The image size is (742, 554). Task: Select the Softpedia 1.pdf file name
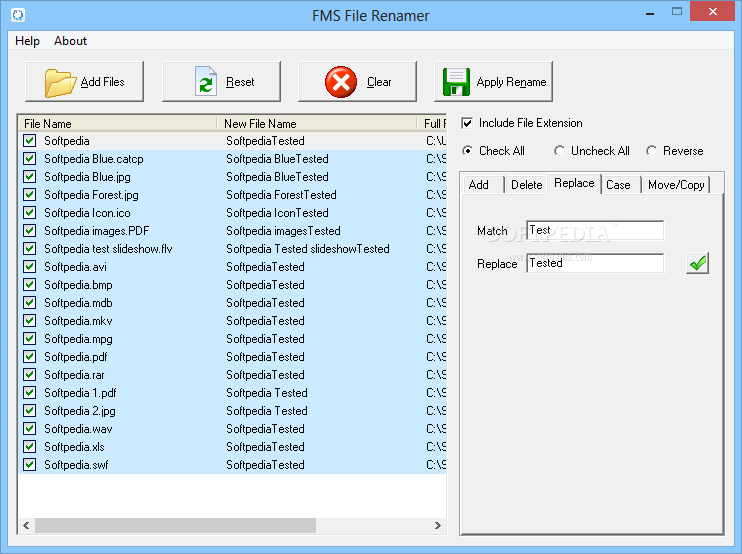(x=80, y=393)
